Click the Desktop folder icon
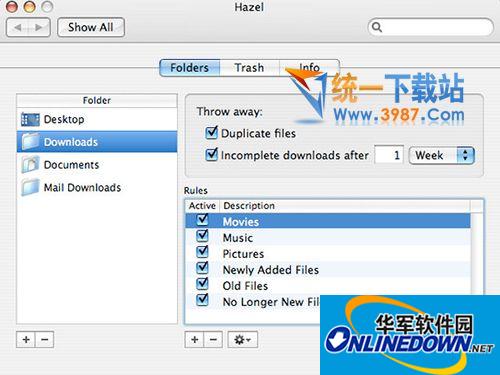Image resolution: width=500 pixels, height=375 pixels. [30, 119]
